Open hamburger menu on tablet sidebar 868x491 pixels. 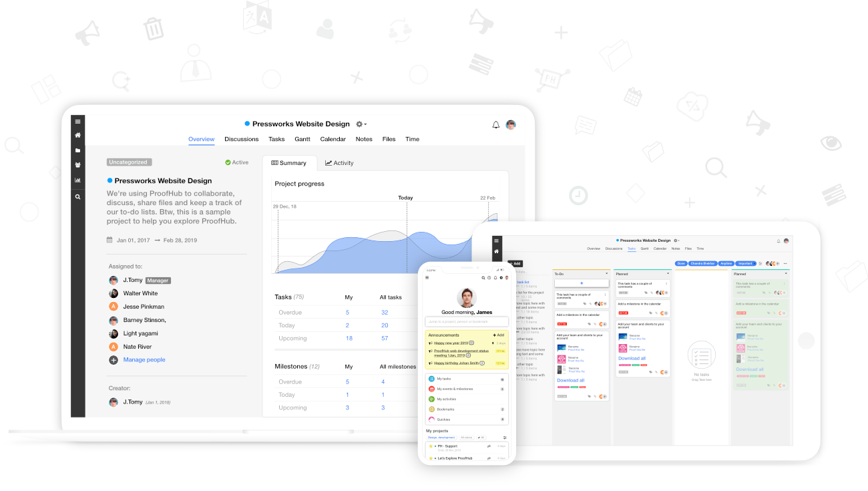[496, 240]
